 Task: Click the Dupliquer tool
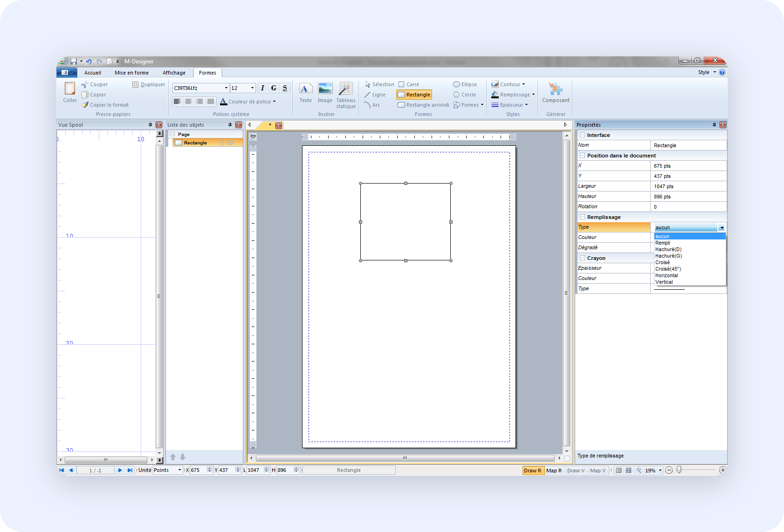tap(149, 84)
